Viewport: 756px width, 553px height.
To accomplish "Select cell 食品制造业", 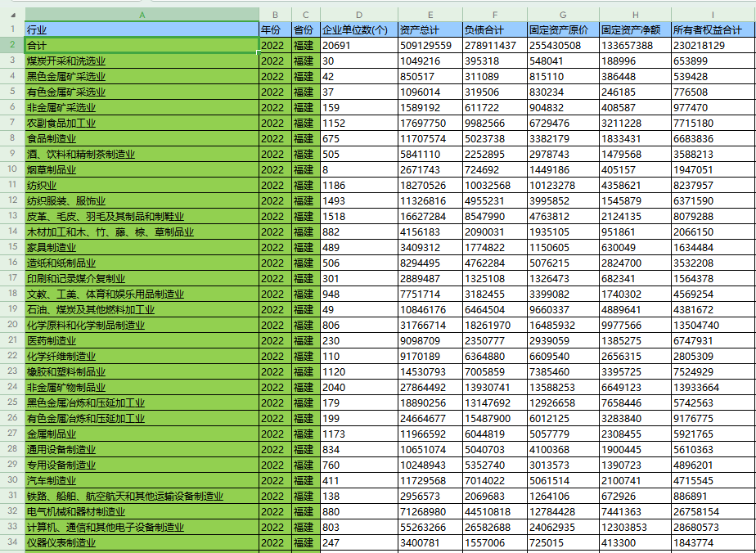I will (x=142, y=138).
